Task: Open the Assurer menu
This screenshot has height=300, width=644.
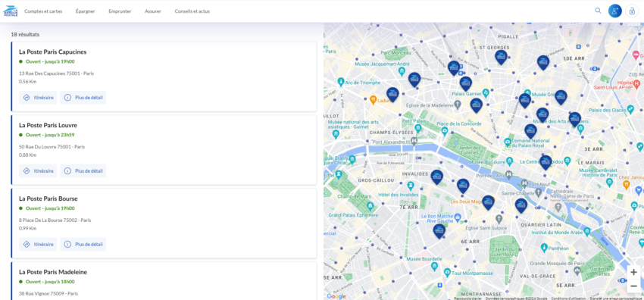Action: pos(153,11)
